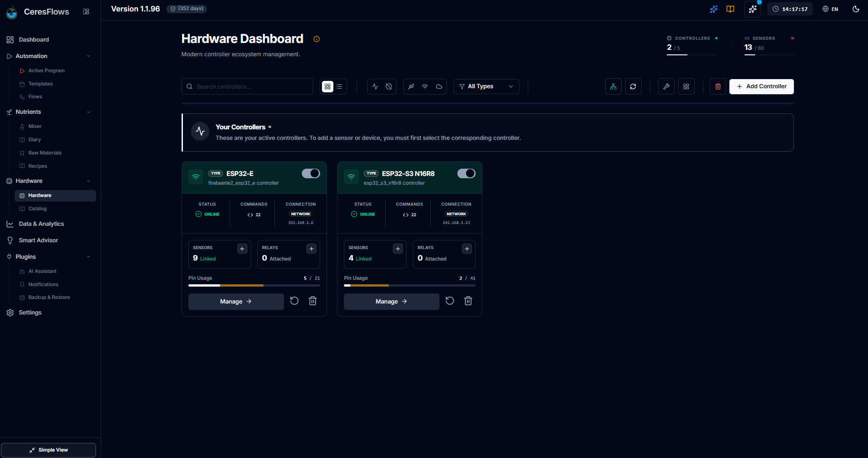Switch to grid view layout
This screenshot has width=868, height=458.
pyautogui.click(x=327, y=86)
